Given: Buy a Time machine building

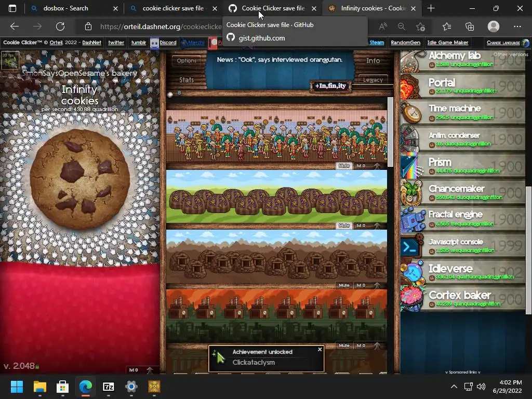Looking at the screenshot, I should pyautogui.click(x=462, y=113).
